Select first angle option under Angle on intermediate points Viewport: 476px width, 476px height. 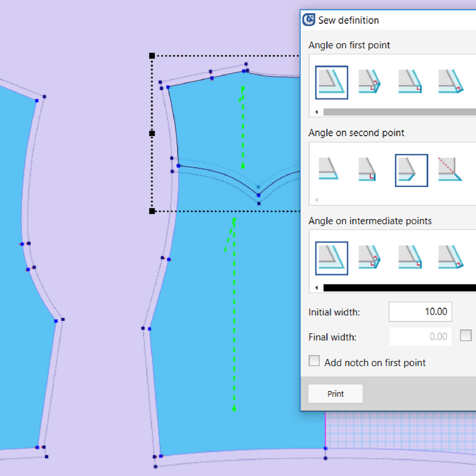331,258
